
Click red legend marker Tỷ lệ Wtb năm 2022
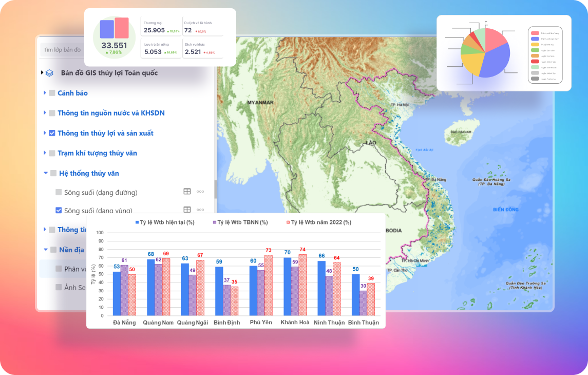click(x=288, y=222)
